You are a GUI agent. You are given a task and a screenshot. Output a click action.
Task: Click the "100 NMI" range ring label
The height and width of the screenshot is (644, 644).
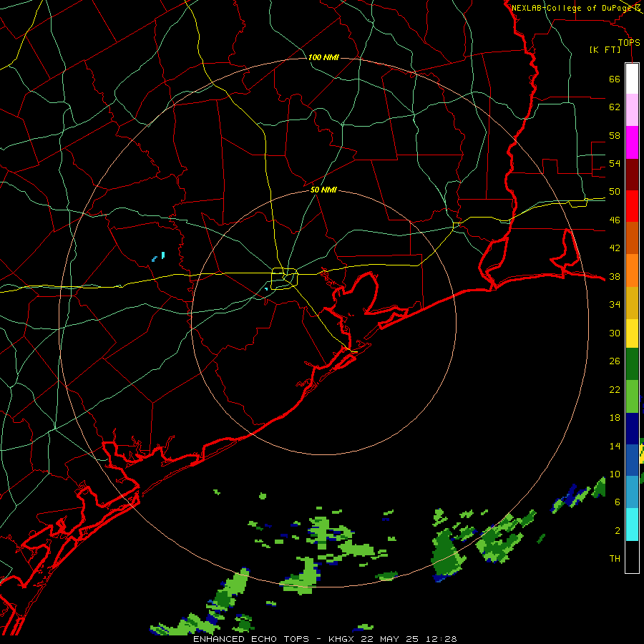point(323,57)
